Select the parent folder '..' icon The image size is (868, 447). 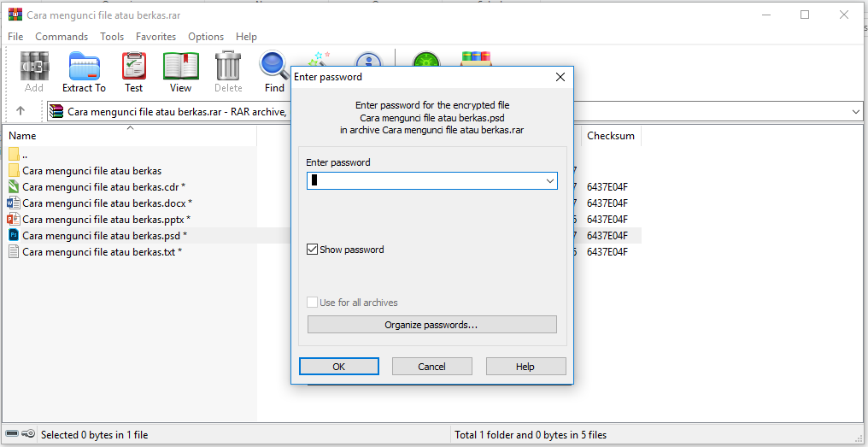coord(14,154)
